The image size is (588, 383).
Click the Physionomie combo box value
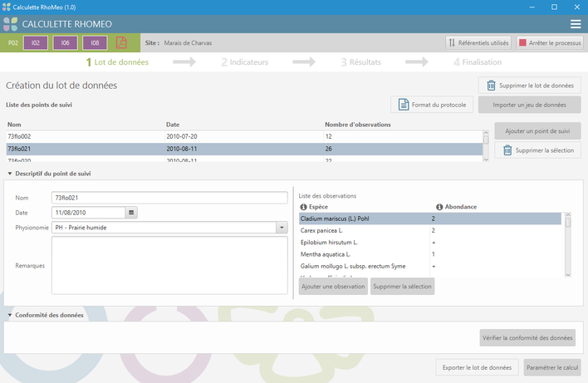click(x=164, y=228)
